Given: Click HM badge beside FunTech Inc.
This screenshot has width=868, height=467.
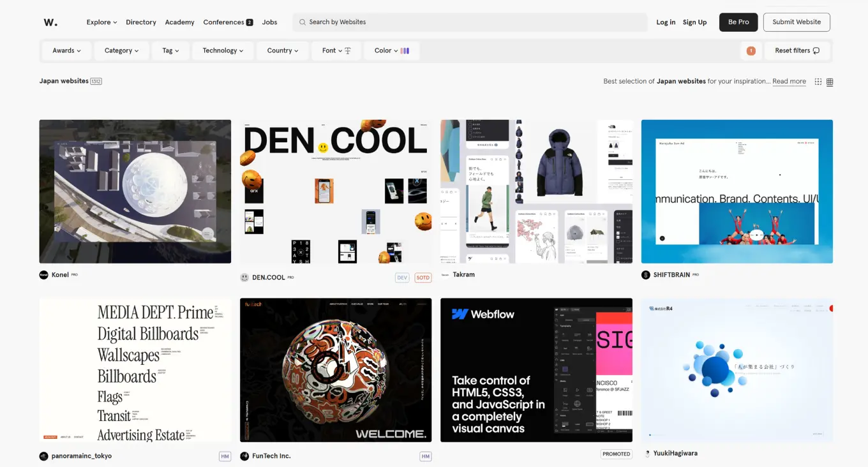Looking at the screenshot, I should click(x=426, y=456).
